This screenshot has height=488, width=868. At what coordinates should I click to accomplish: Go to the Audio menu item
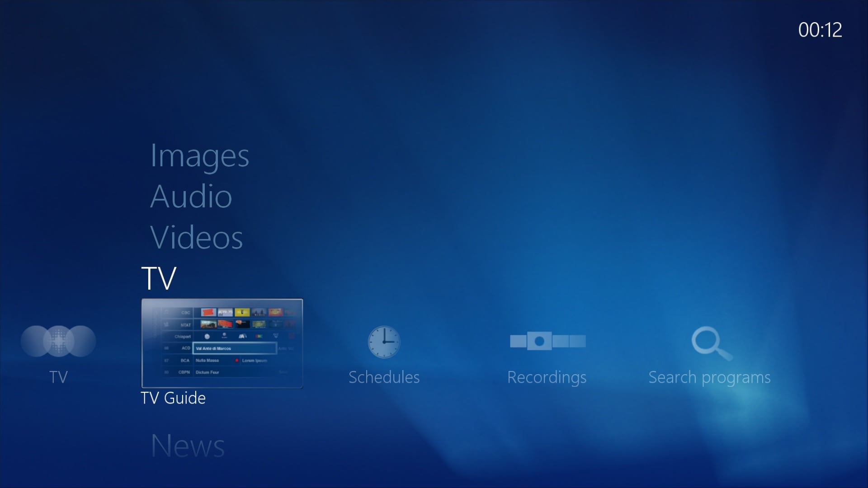tap(191, 197)
